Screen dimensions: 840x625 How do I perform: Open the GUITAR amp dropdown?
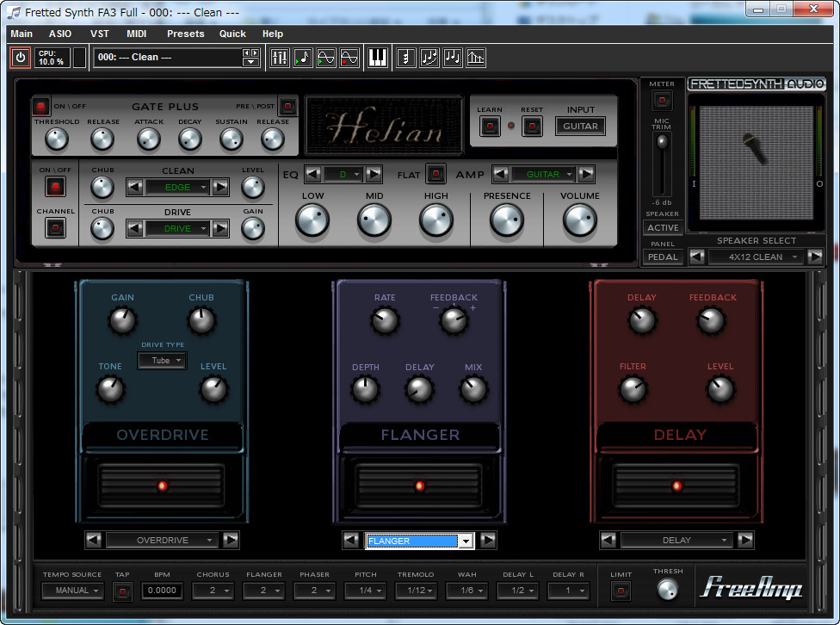(x=543, y=174)
